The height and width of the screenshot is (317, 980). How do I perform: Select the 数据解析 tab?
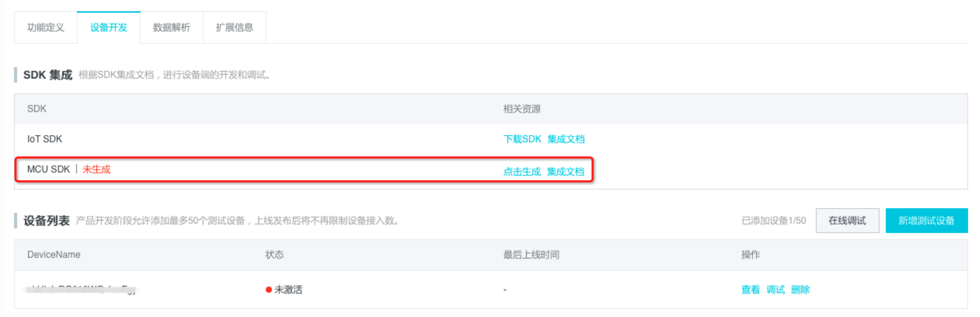pos(172,27)
